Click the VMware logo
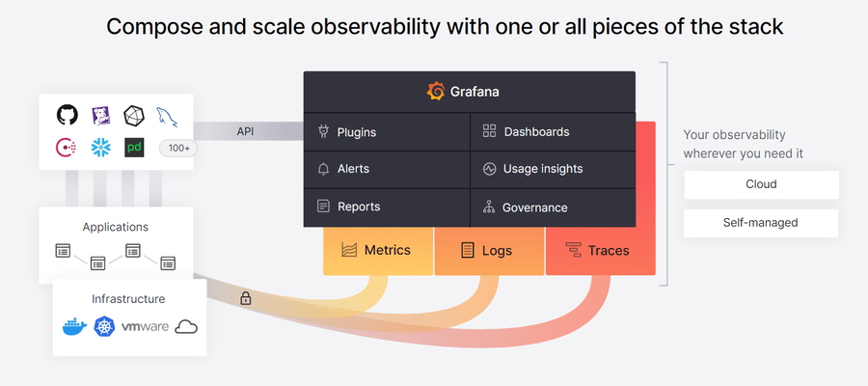 point(145,327)
